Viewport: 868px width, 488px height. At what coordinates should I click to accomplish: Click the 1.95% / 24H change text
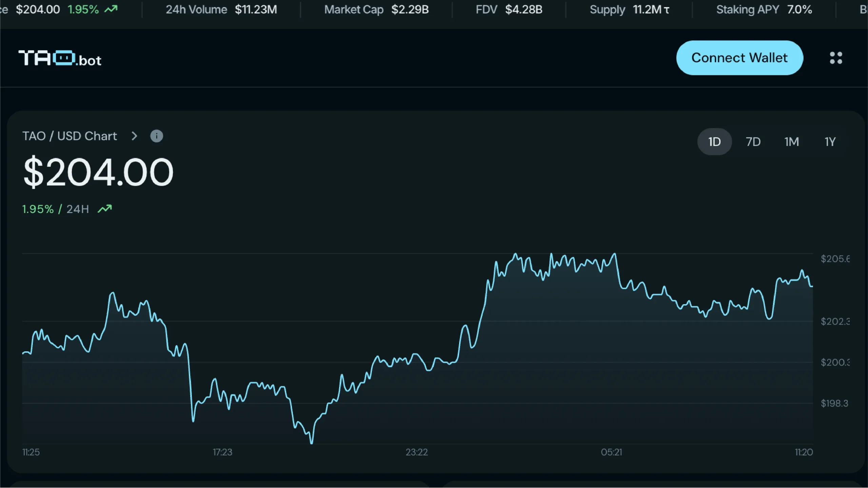(55, 209)
